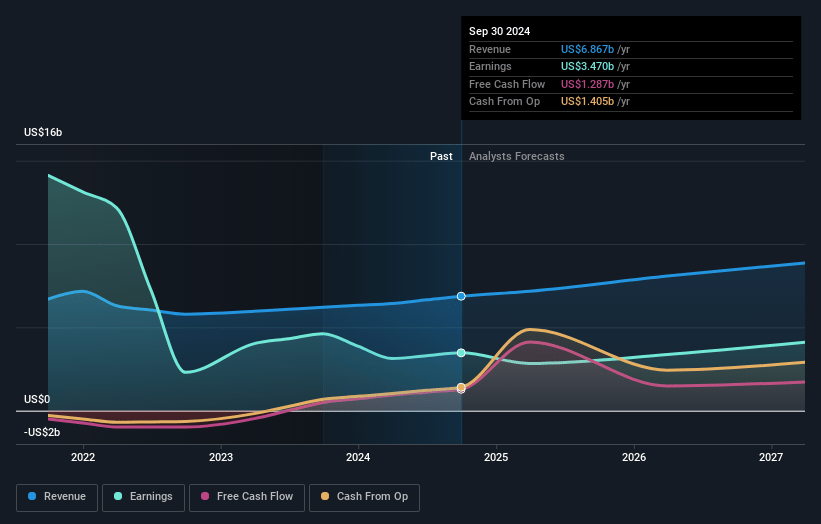The width and height of the screenshot is (821, 524).
Task: Click the Cash From Op label in tooltip
Action: point(504,102)
